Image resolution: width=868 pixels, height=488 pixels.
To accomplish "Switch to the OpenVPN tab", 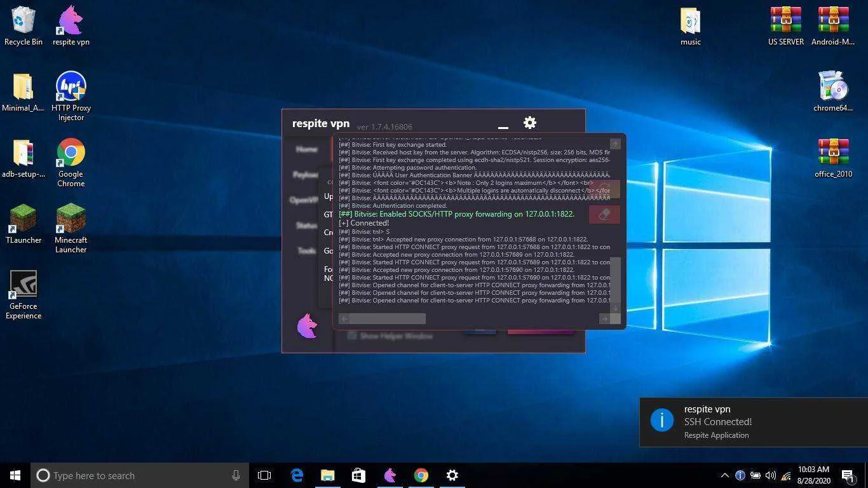I will click(x=304, y=200).
